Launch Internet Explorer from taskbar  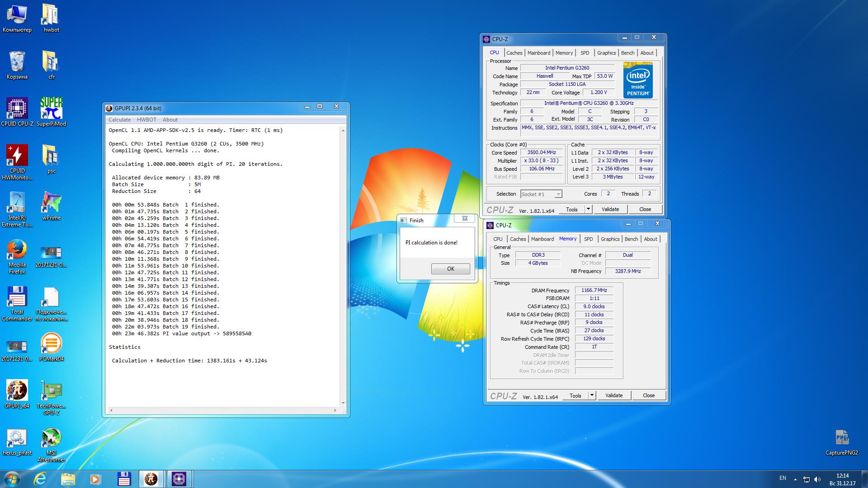[40, 479]
